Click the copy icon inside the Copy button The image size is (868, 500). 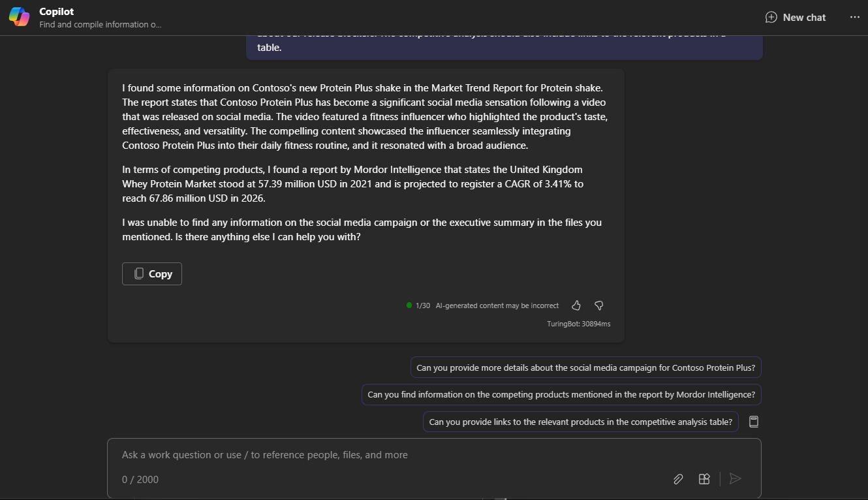point(138,273)
